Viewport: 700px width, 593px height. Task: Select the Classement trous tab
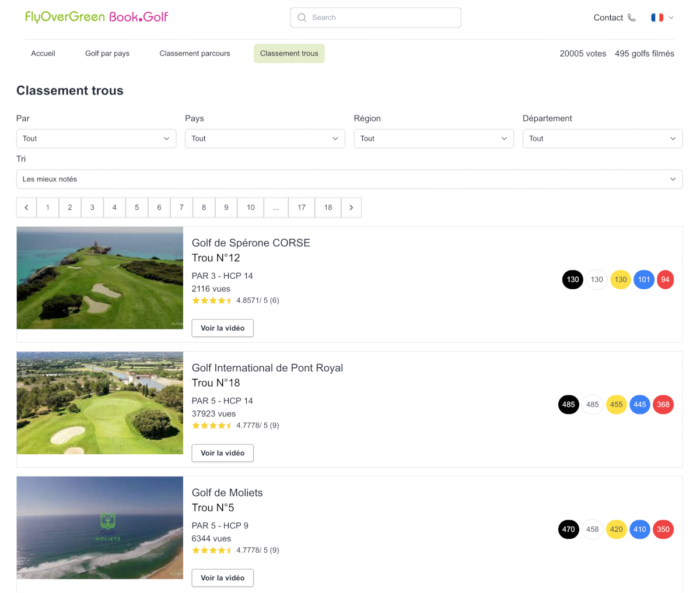click(289, 53)
